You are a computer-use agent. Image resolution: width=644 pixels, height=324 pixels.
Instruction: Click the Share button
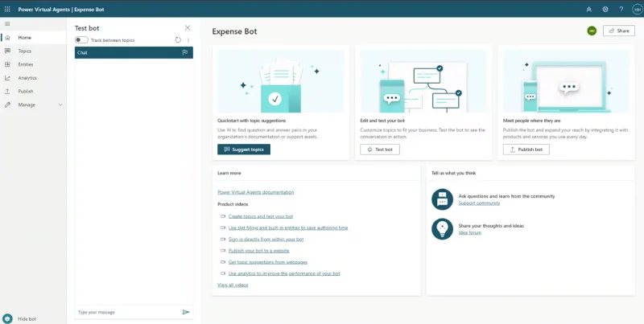(619, 31)
